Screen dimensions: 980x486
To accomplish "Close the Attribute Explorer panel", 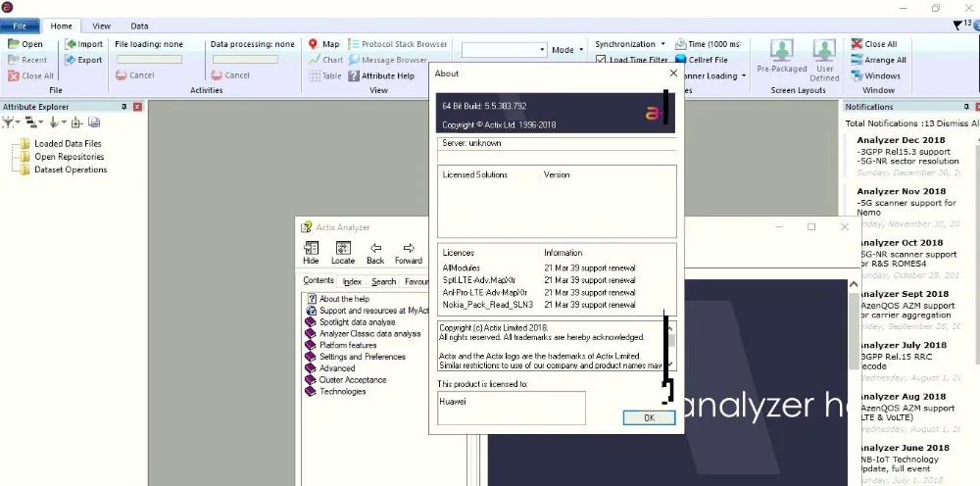I will pyautogui.click(x=137, y=107).
